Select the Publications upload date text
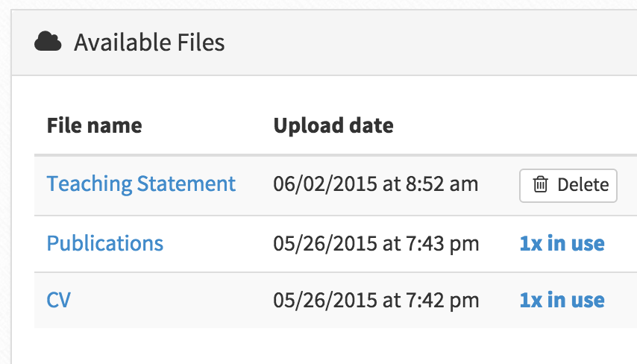Image resolution: width=637 pixels, height=364 pixels. tap(376, 243)
